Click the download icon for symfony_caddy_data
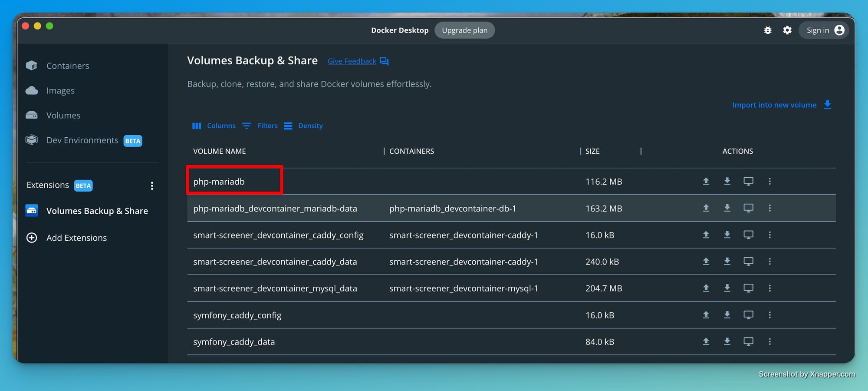The width and height of the screenshot is (868, 391). pos(727,341)
